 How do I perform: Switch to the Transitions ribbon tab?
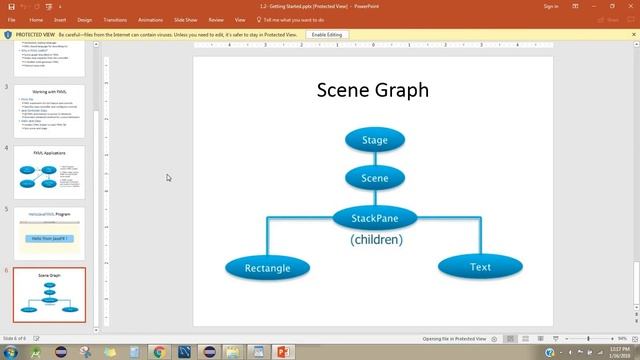[x=115, y=20]
